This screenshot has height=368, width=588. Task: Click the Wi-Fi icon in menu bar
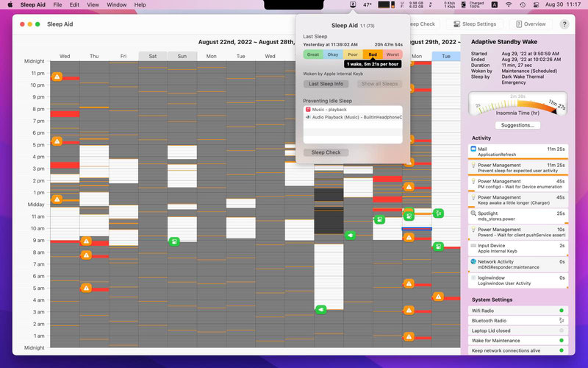tap(509, 4)
